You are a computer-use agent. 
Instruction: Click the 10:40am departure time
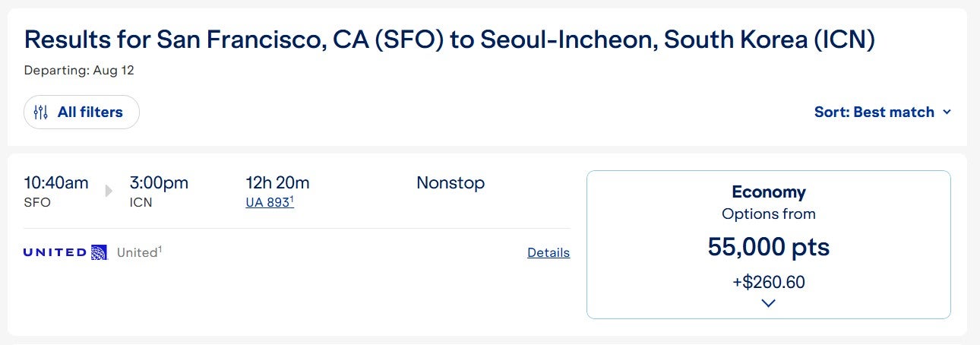click(56, 183)
